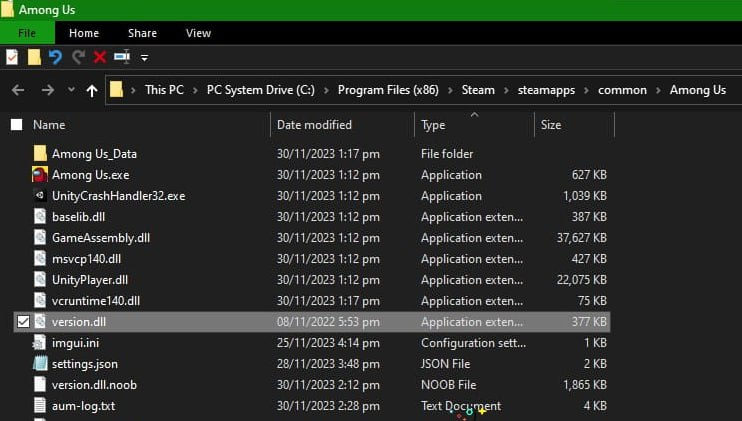Select the file name Among Us_Data

point(94,154)
